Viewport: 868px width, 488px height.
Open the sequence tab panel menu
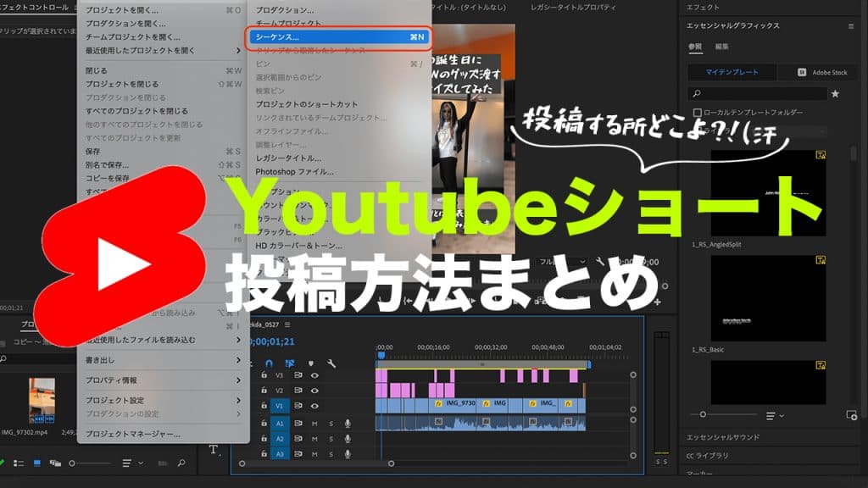click(287, 324)
